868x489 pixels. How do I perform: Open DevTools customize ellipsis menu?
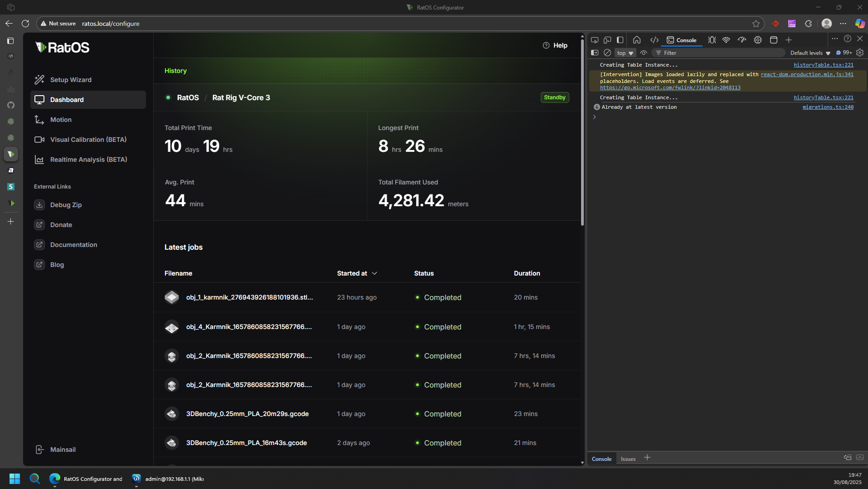click(x=835, y=39)
